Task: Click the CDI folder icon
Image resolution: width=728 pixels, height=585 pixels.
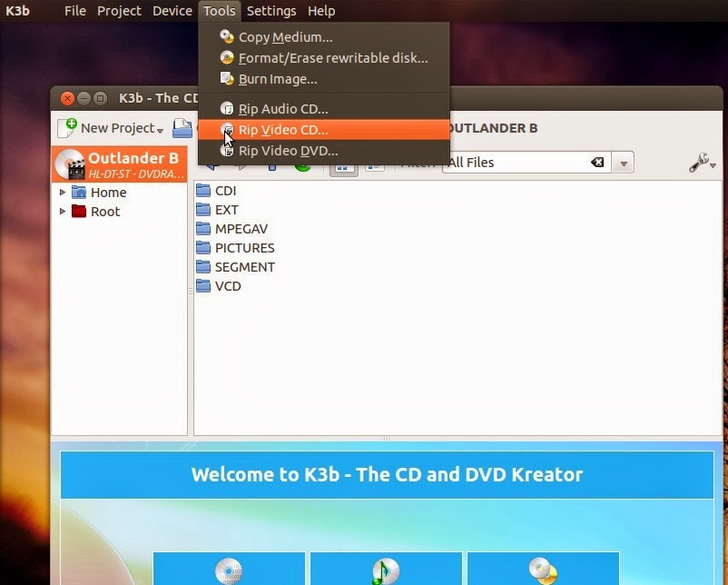Action: click(x=203, y=190)
